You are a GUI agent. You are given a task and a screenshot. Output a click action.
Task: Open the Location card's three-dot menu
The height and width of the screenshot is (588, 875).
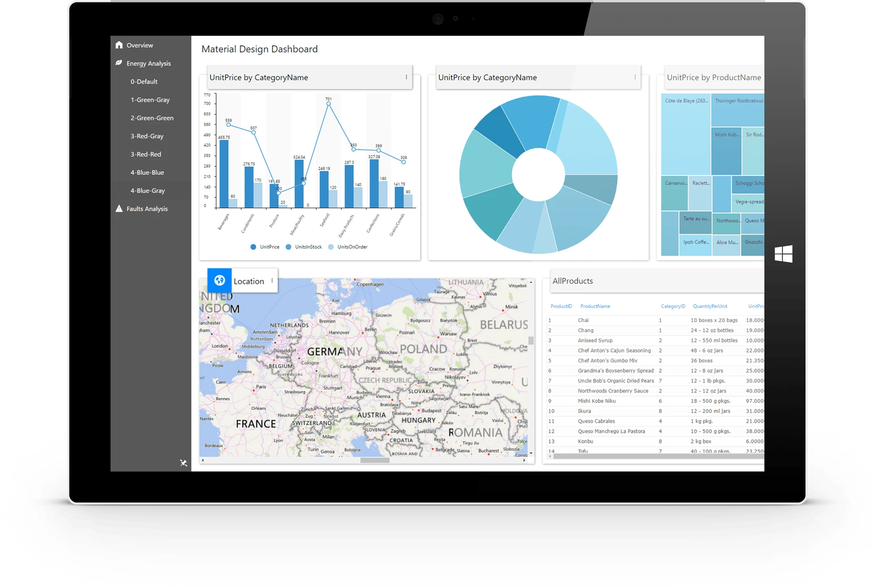click(272, 281)
